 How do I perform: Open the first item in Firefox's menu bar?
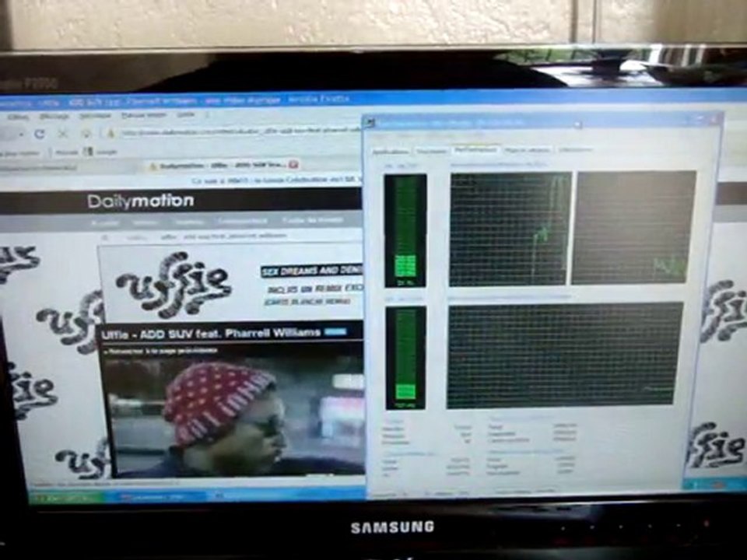tap(18, 116)
